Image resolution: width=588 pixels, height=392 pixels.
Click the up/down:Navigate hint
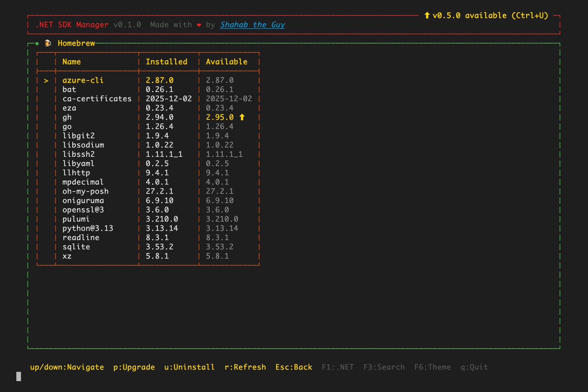pyautogui.click(x=67, y=367)
